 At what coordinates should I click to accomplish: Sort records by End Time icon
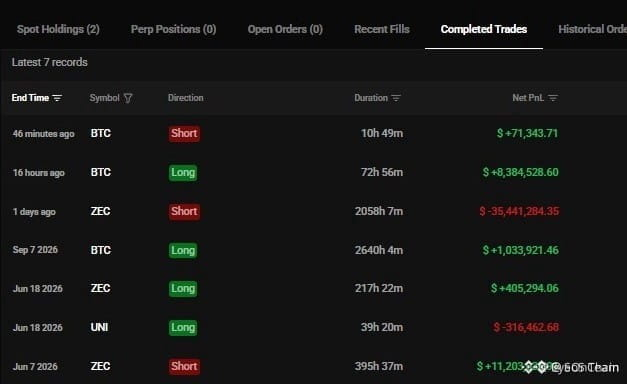[x=57, y=98]
